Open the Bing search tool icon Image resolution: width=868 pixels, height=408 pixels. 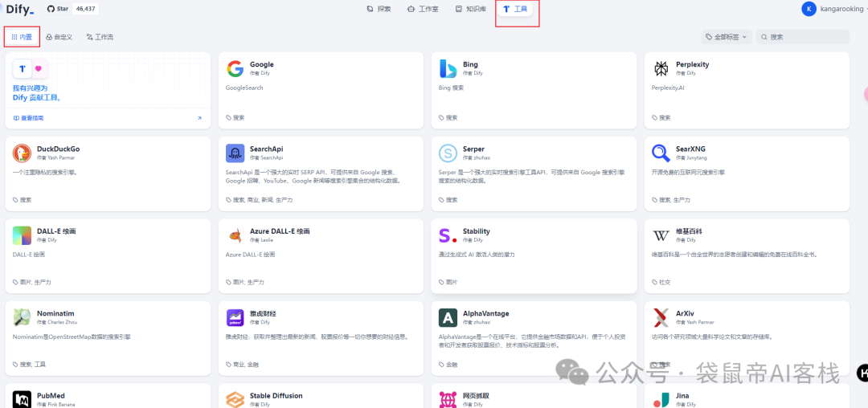[x=448, y=69]
